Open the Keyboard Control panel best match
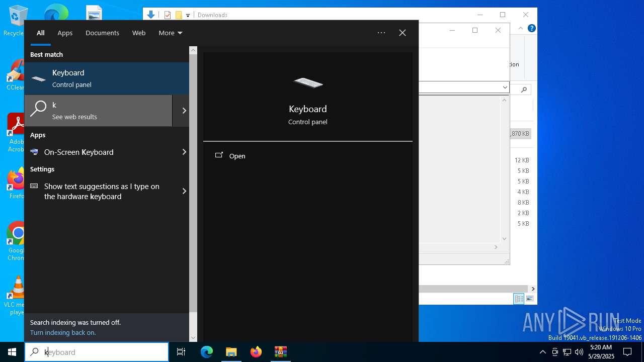Viewport: 644px width, 362px height. coord(107,78)
